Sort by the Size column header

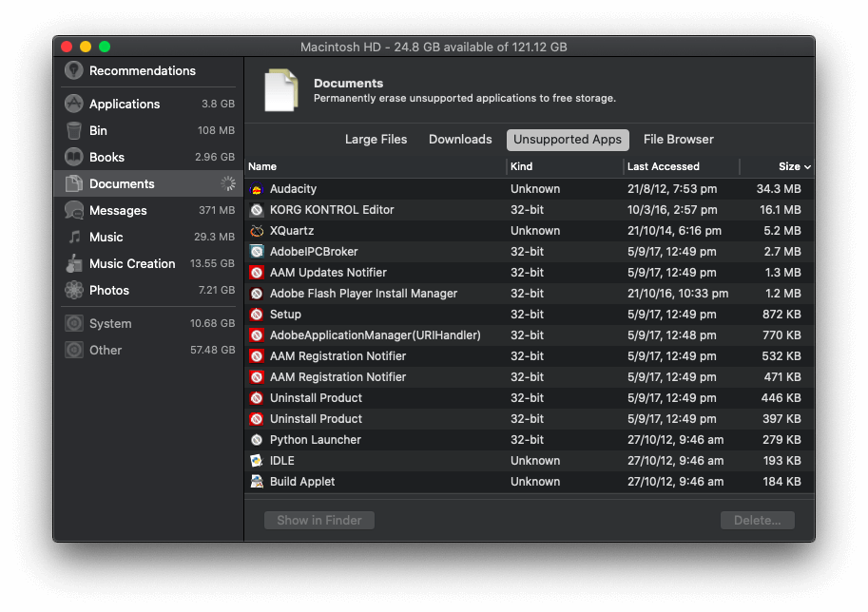(x=777, y=166)
